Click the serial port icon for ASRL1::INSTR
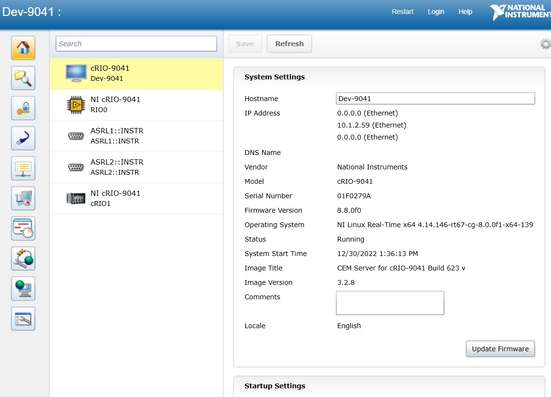 click(x=76, y=136)
